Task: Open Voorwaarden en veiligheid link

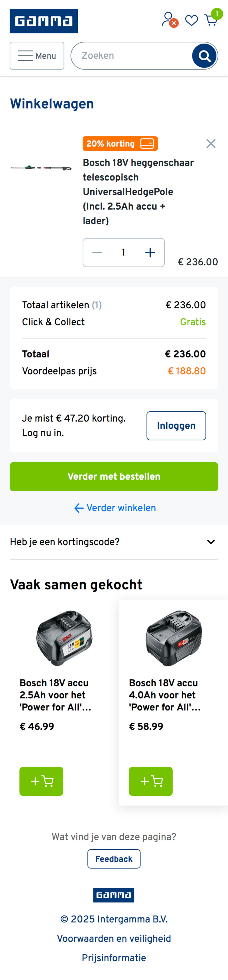Action: [114, 939]
